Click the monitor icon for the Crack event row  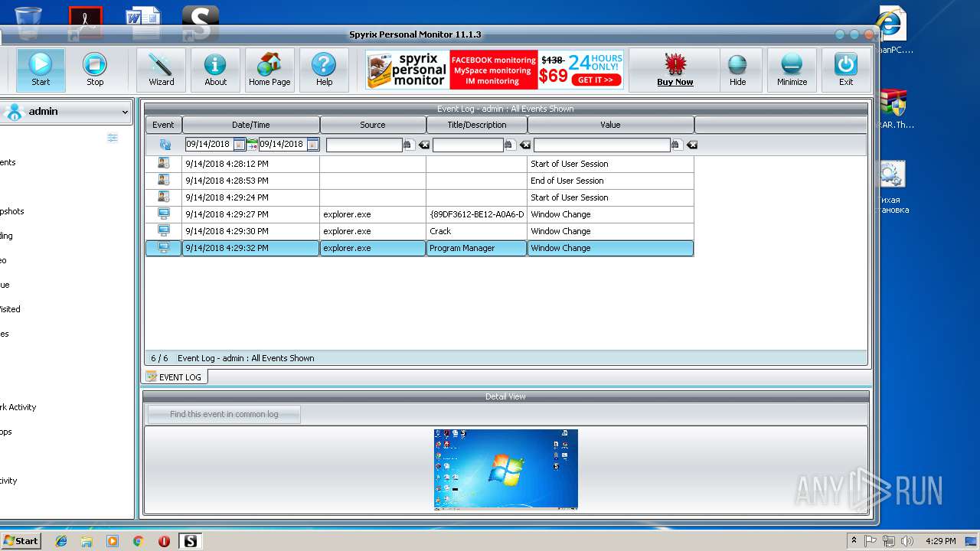coord(163,230)
